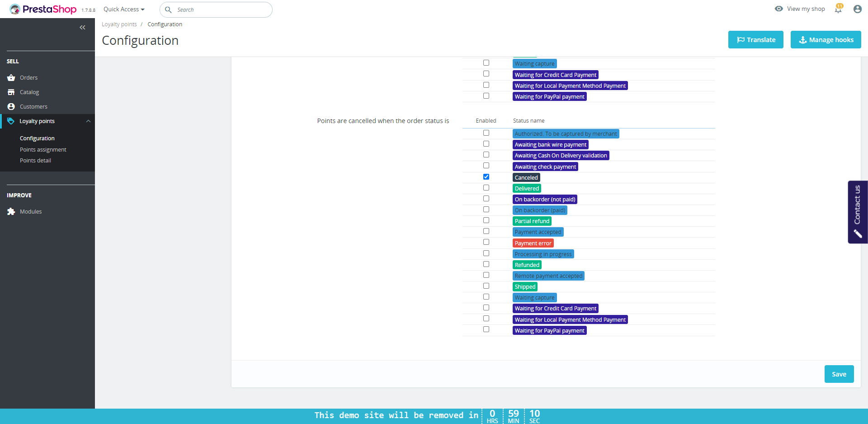Image resolution: width=868 pixels, height=424 pixels.
Task: Click the Modules puzzle piece icon
Action: point(11,212)
